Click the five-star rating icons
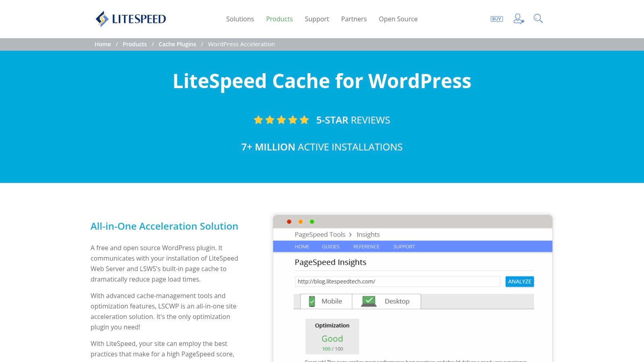Screen dimensions: 644x362 tap(281, 120)
